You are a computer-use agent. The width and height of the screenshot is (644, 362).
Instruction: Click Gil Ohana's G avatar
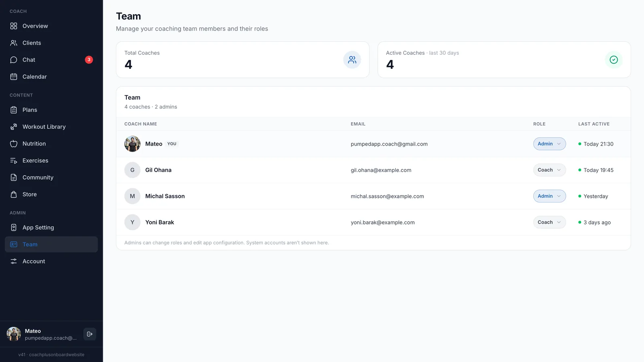tap(132, 170)
